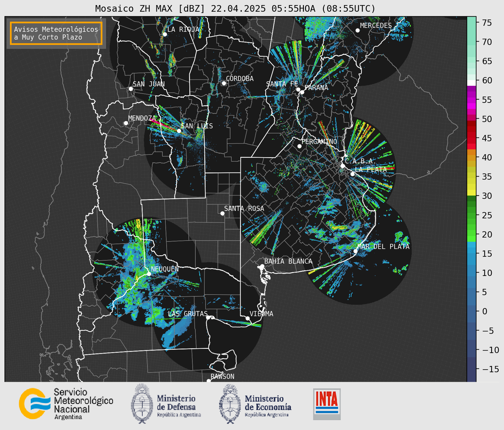504x430 pixels.
Task: Select the LA RIOJA city marker
Action: [x=165, y=34]
